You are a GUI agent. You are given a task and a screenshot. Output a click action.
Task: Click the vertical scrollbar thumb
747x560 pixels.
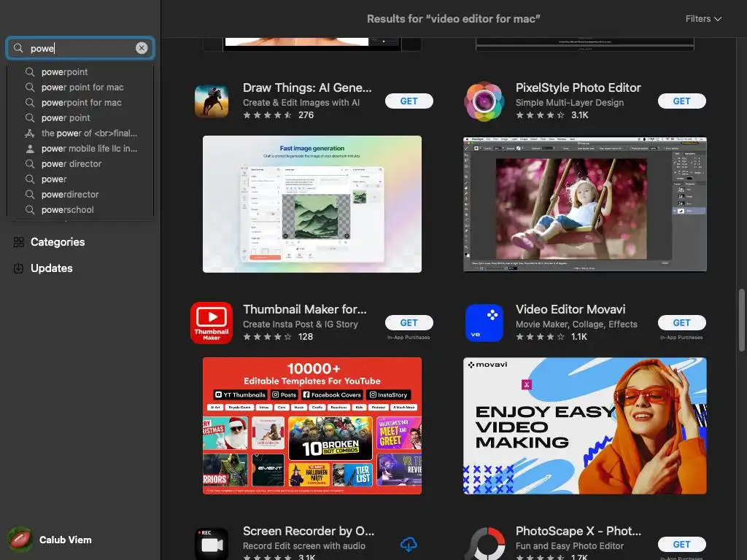(x=741, y=320)
